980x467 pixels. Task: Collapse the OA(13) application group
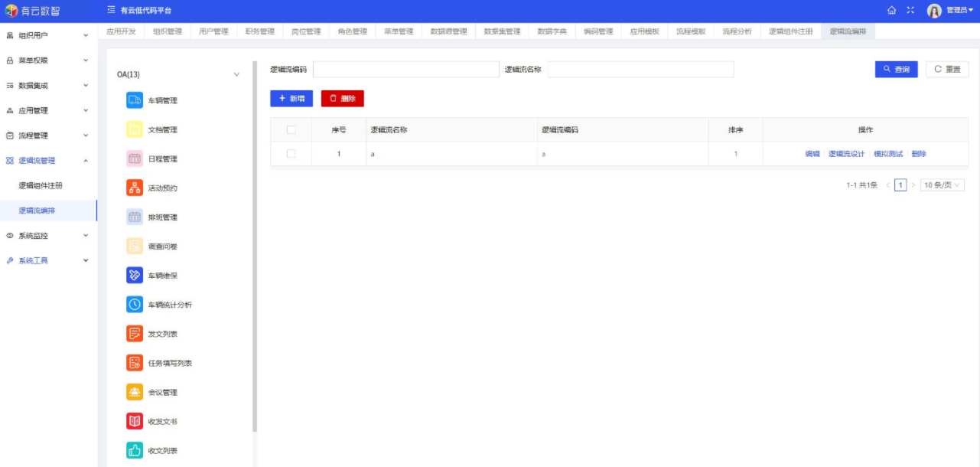236,74
